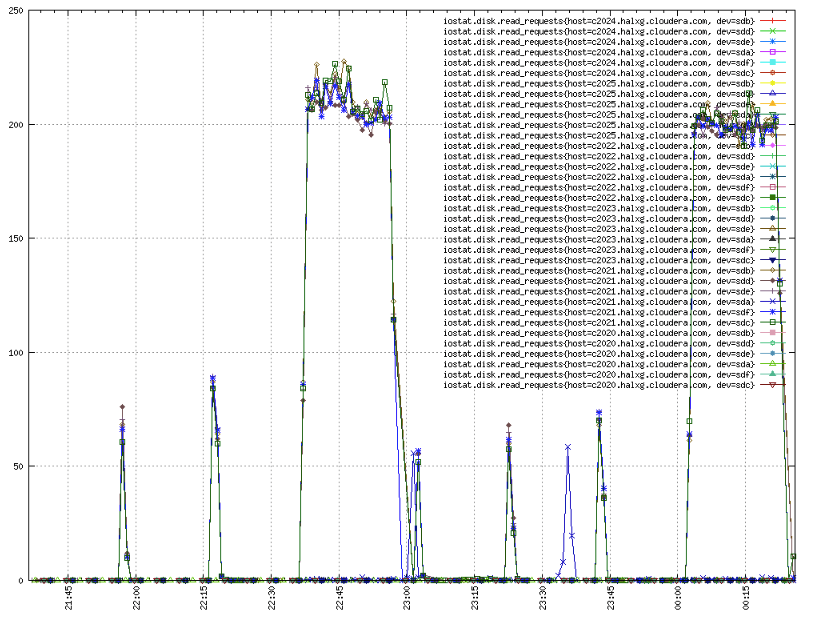Click legend entry host=c2023 dev=sda
Screen dimensions: 816x623
click(614, 239)
